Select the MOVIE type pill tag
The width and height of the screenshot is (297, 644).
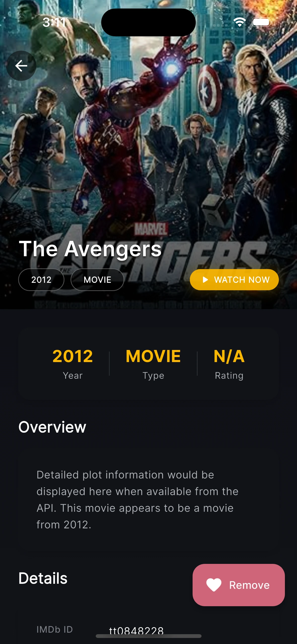[x=97, y=280]
